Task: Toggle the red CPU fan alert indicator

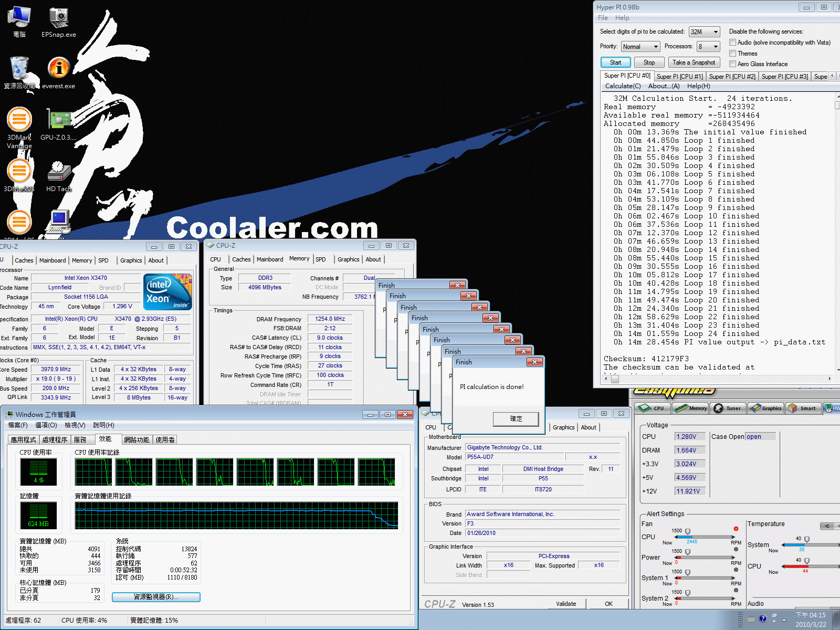Action: (736, 529)
